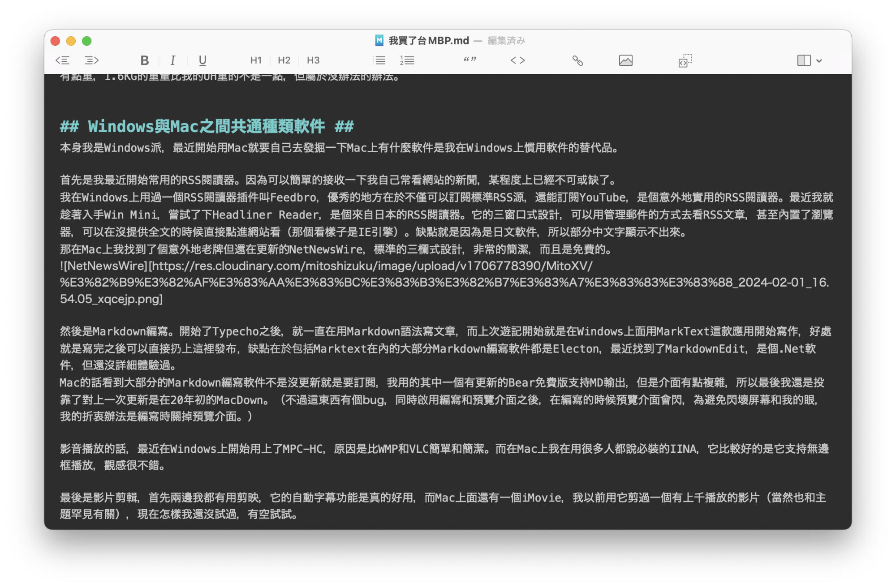The width and height of the screenshot is (896, 588).
Task: Toggle Italic formatting on selected text
Action: tap(172, 59)
